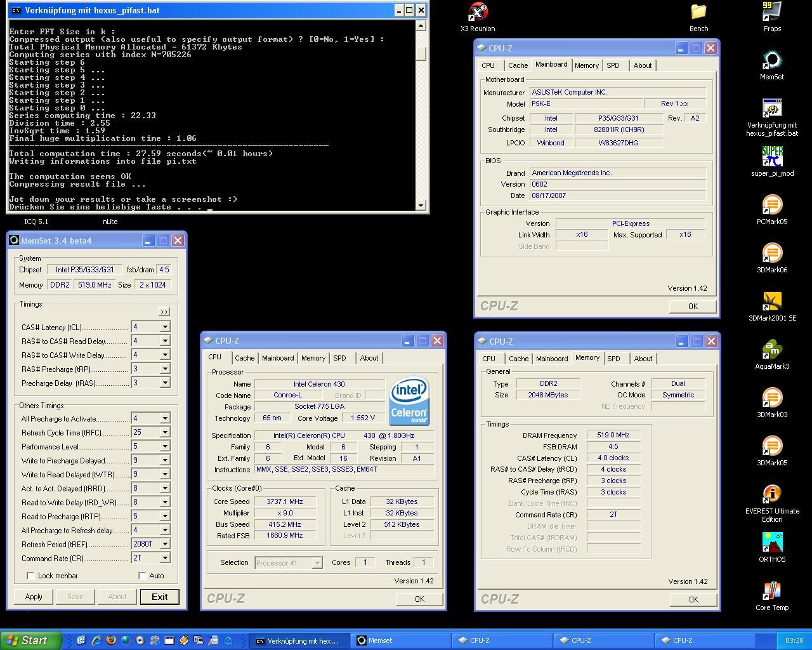Image resolution: width=812 pixels, height=650 pixels.
Task: Open the PCMark05 desktop icon
Action: tap(772, 210)
